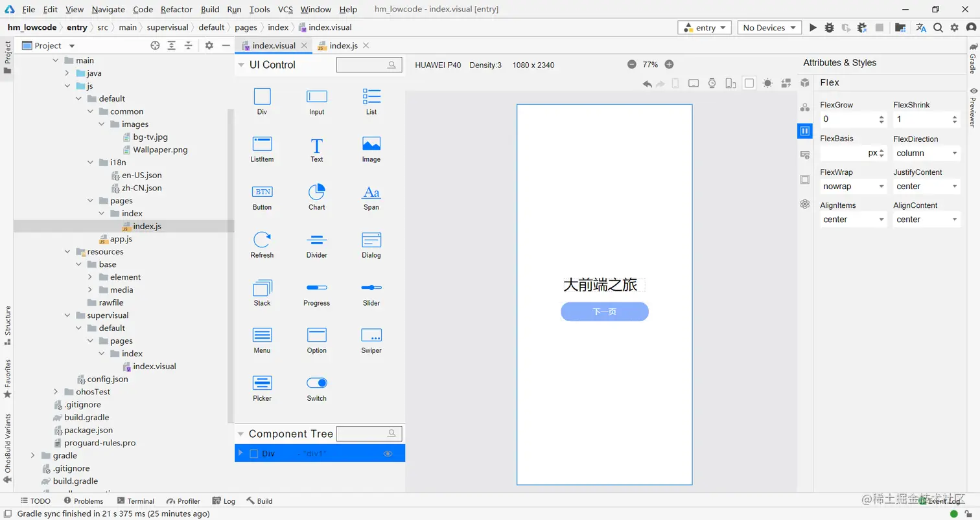Select the Refresh control icon
This screenshot has width=980, height=520.
(x=262, y=240)
